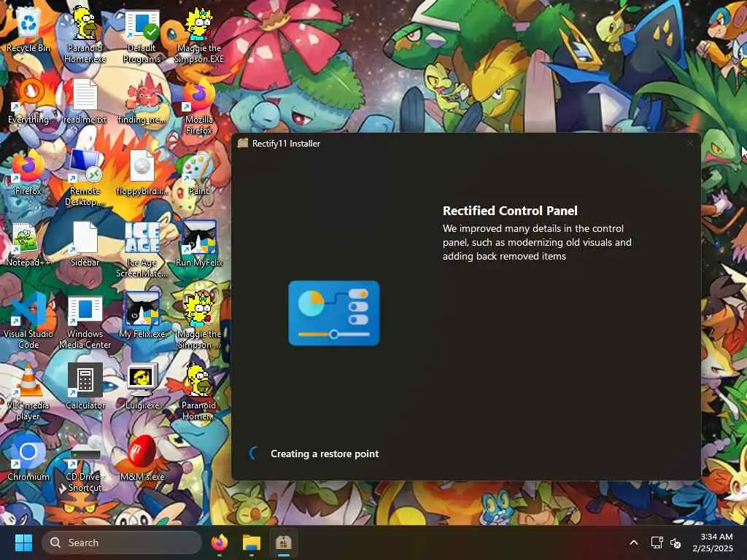Select the Firefox desktop shortcut
747x560 pixels.
tap(28, 172)
